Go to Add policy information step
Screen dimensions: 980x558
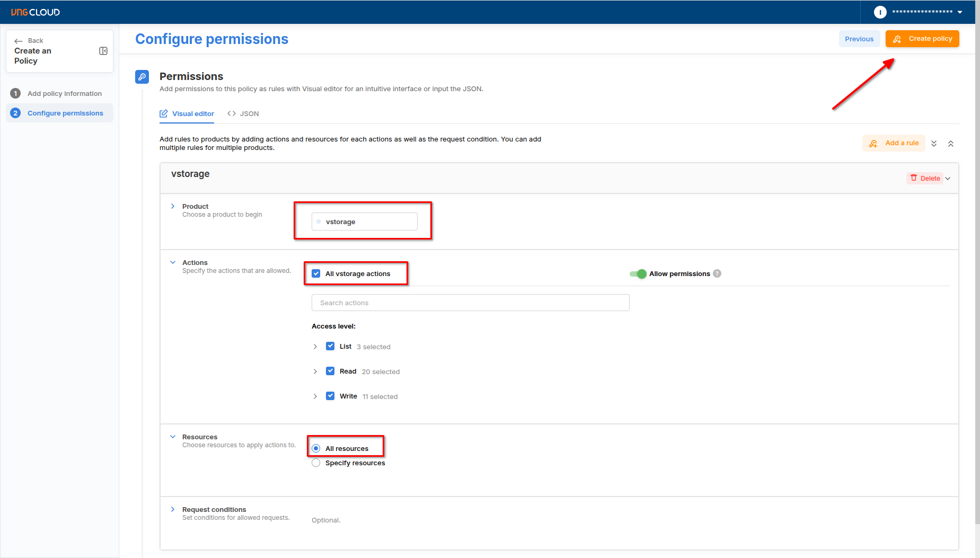64,93
